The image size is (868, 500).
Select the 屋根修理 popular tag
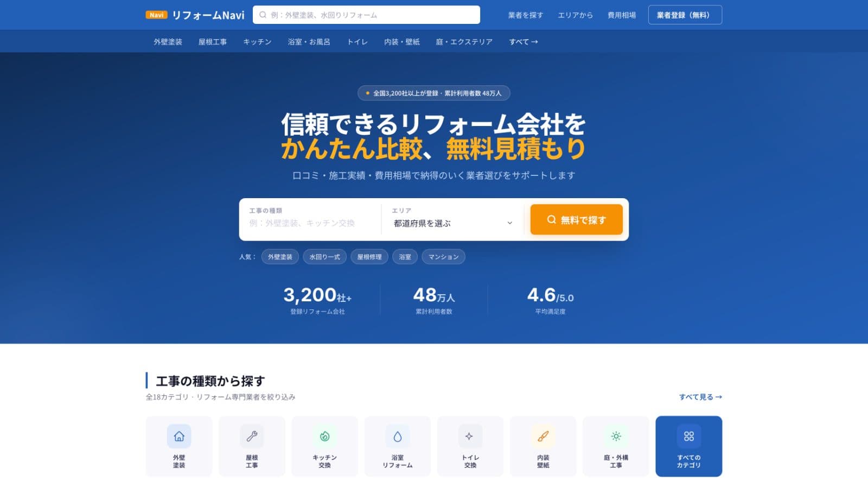[x=369, y=257]
